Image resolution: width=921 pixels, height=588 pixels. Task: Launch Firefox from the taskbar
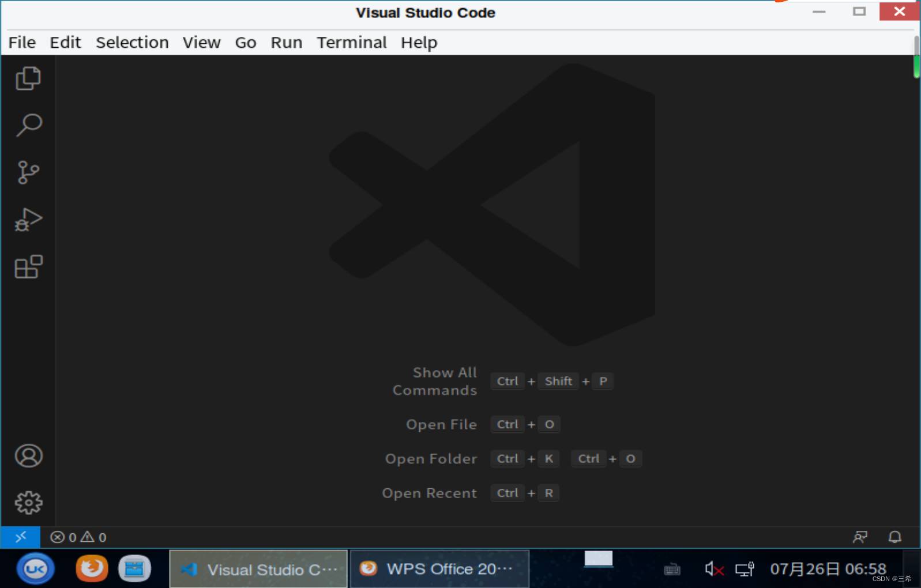(92, 569)
